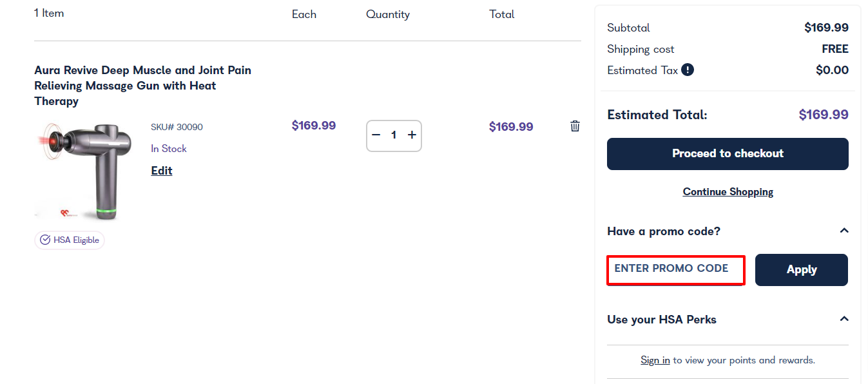Click the In Stock status label
868x384 pixels.
coord(169,149)
